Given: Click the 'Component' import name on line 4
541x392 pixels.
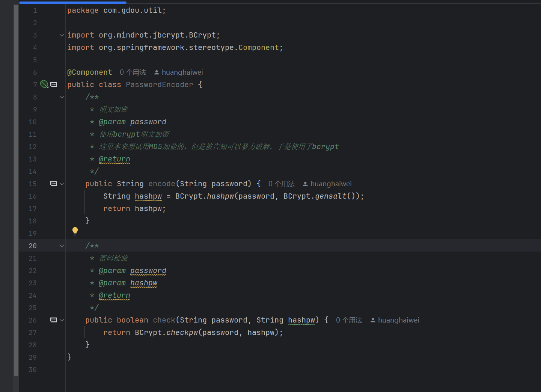Looking at the screenshot, I should [x=259, y=47].
